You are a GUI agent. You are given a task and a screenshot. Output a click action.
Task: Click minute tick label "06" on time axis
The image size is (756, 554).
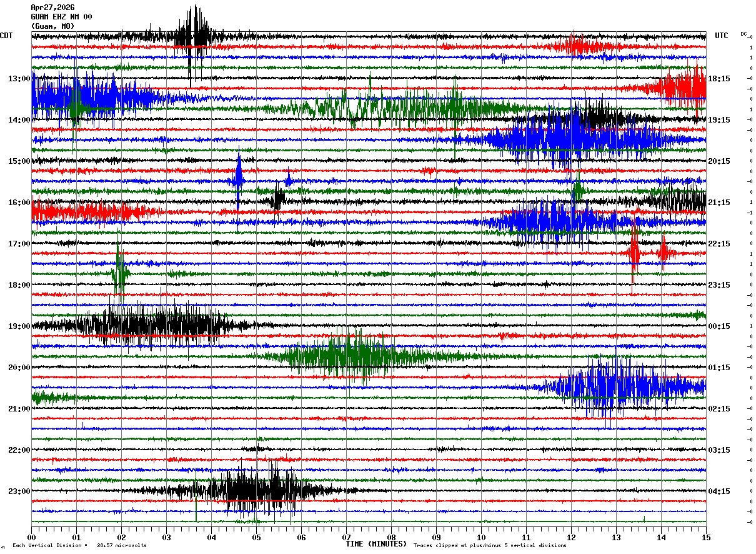click(x=301, y=537)
